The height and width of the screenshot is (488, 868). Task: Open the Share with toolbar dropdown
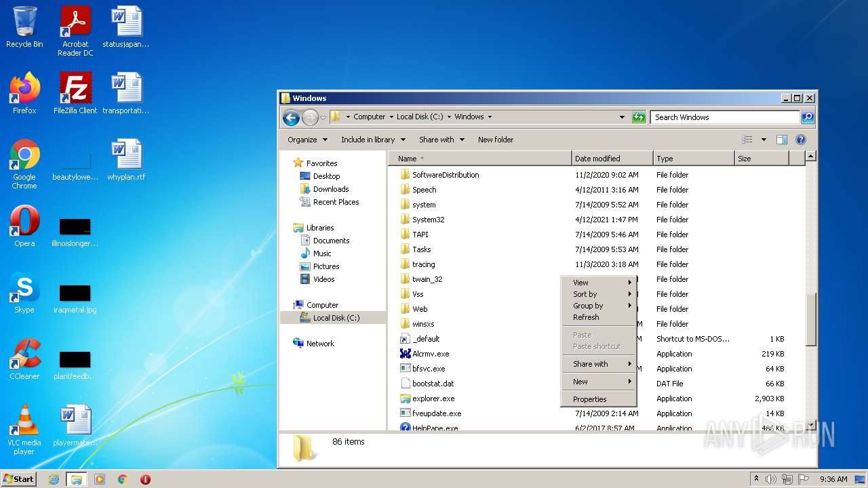coord(441,140)
